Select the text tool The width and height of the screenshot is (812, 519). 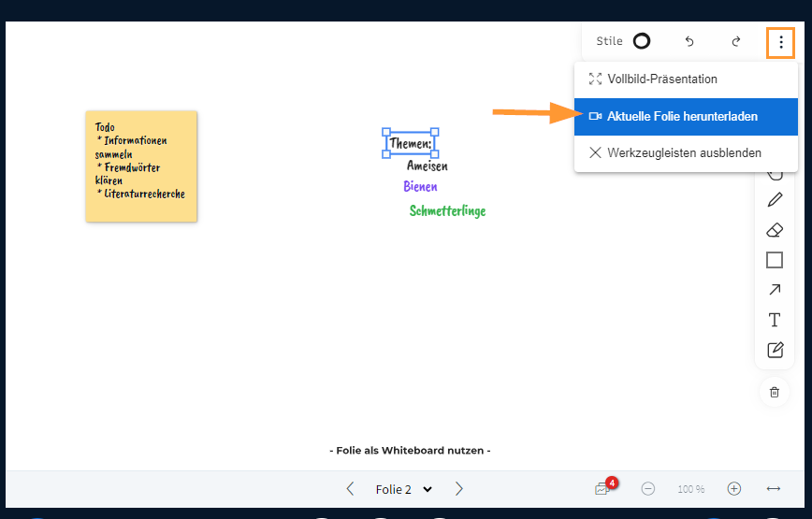[775, 320]
